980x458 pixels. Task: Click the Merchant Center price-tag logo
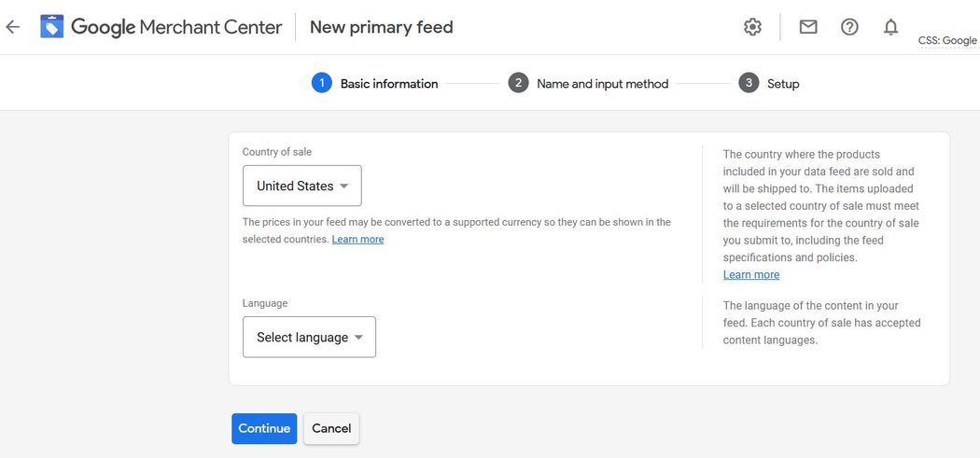(x=52, y=27)
